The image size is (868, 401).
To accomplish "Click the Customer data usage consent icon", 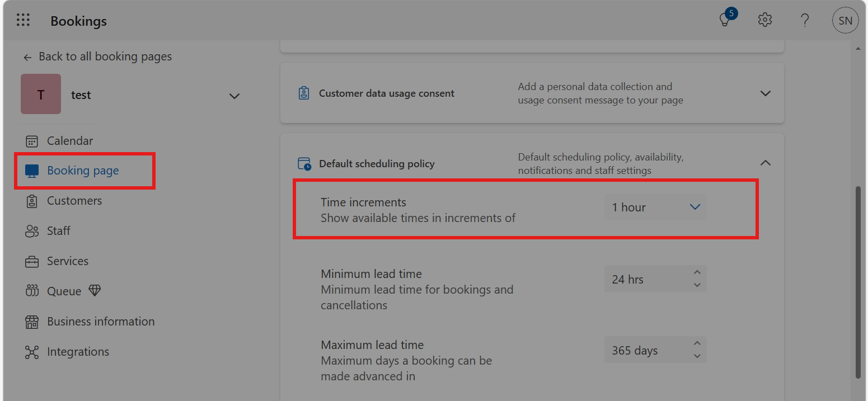I will point(304,93).
